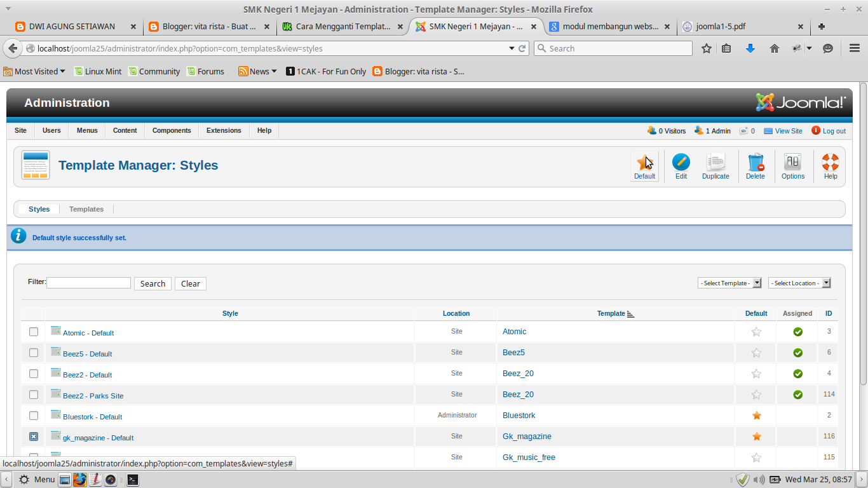The image size is (868, 488).
Task: Open the Select Template dropdown
Action: coord(729,283)
